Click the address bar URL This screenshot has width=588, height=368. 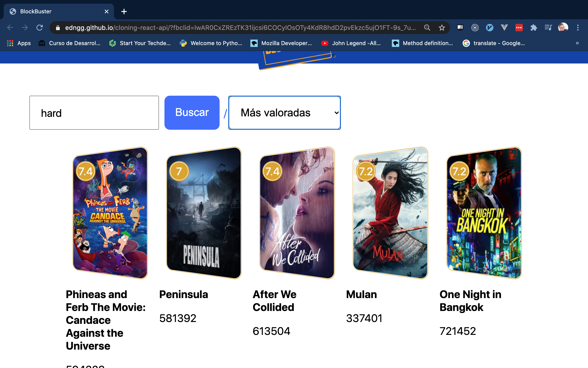pyautogui.click(x=240, y=28)
